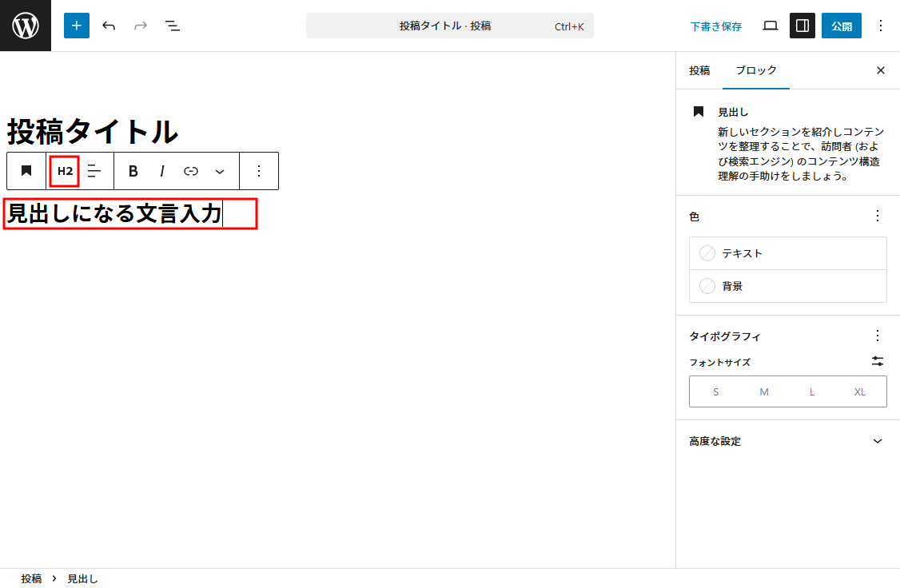
Task: Click the post title 投稿タイトル
Action: click(x=93, y=131)
